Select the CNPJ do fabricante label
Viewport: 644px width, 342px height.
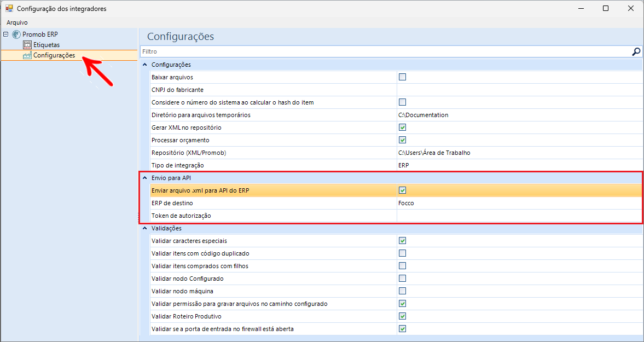coord(177,90)
